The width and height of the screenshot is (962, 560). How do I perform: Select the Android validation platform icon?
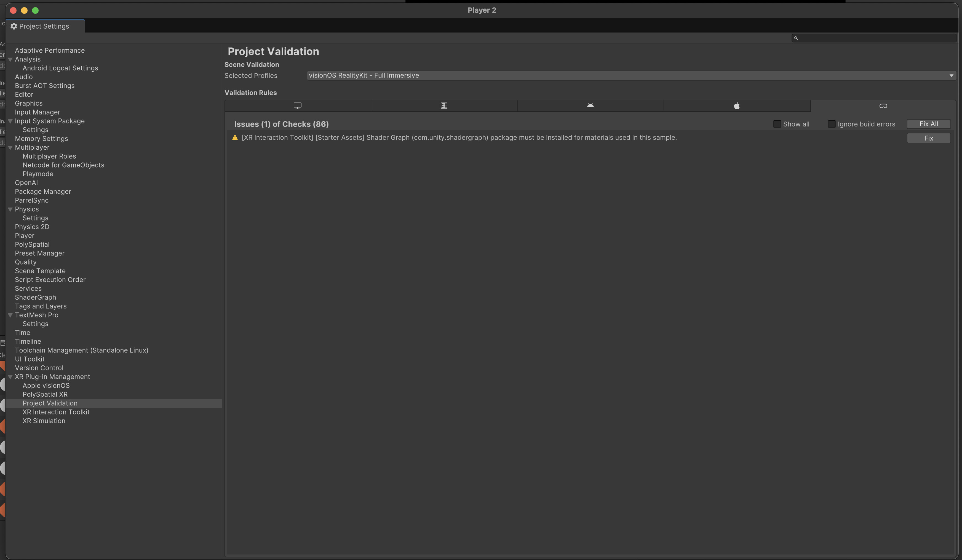[590, 106]
